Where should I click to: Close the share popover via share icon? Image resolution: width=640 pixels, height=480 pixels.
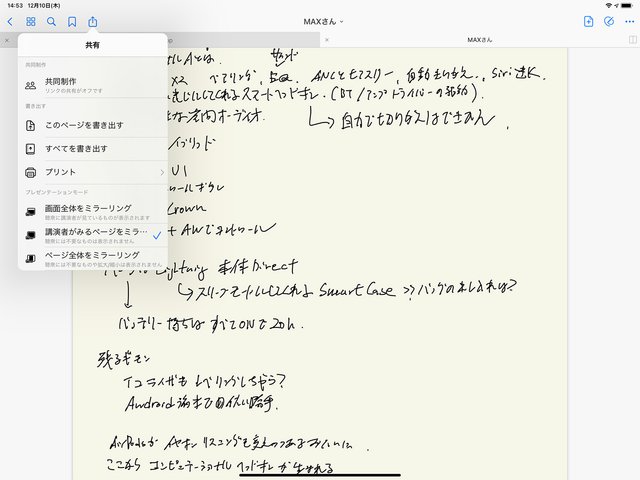92,21
